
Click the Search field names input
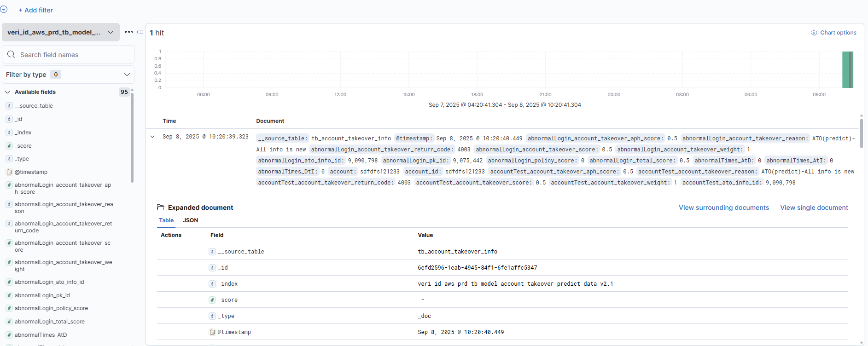(74, 55)
